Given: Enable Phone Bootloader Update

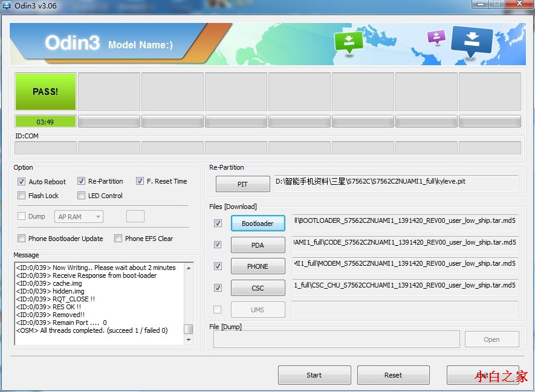Looking at the screenshot, I should click(x=22, y=238).
